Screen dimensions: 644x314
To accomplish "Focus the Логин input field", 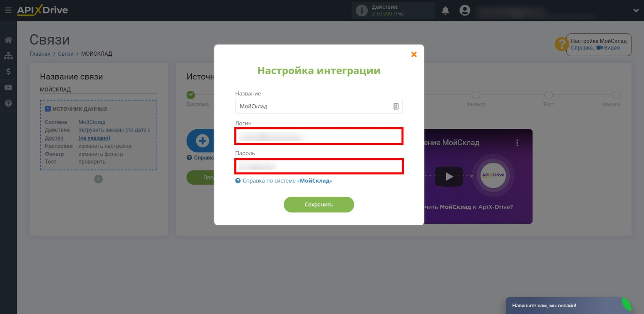I will (x=319, y=136).
